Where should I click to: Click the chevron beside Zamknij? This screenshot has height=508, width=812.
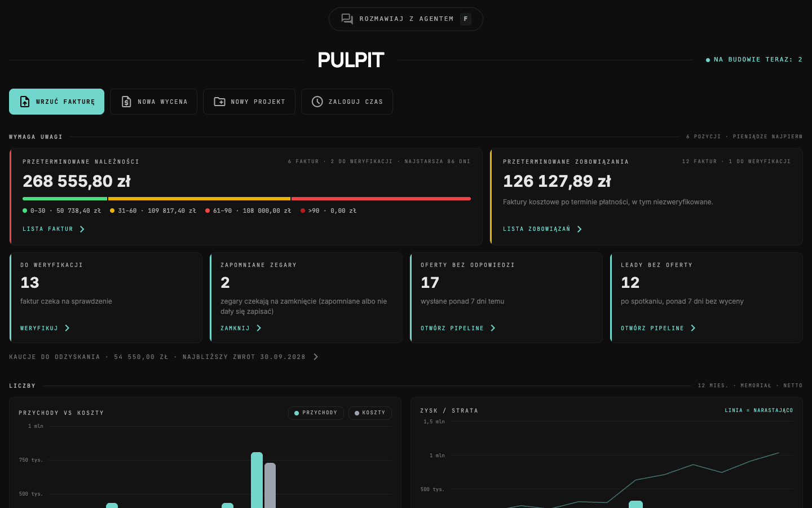pyautogui.click(x=259, y=328)
